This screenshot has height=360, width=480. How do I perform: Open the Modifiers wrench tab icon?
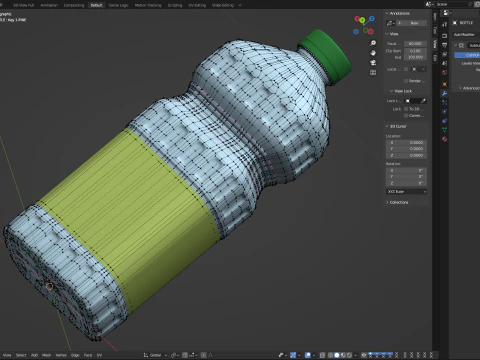pos(444,93)
